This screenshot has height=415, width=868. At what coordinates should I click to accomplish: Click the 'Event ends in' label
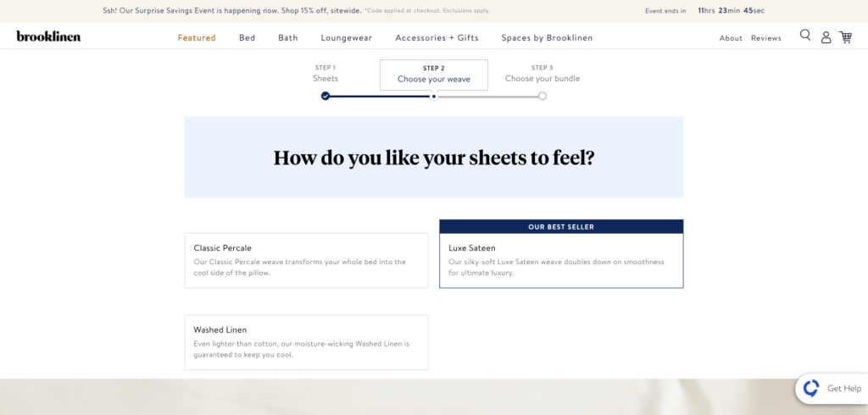point(665,11)
